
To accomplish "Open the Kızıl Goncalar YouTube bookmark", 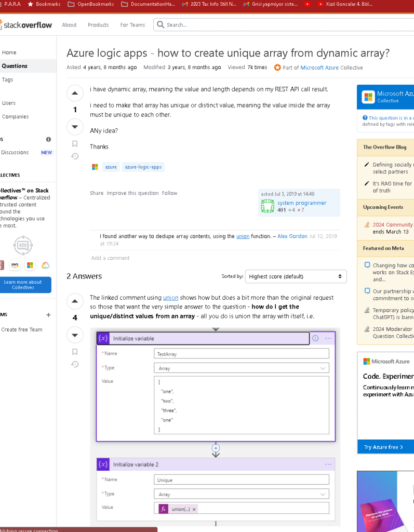I will 344,4.
